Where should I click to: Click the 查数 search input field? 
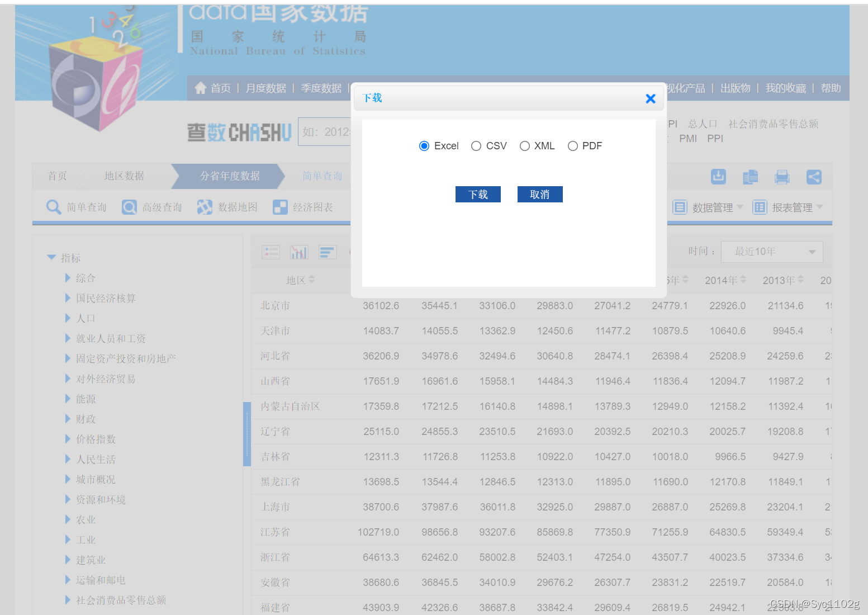[325, 132]
